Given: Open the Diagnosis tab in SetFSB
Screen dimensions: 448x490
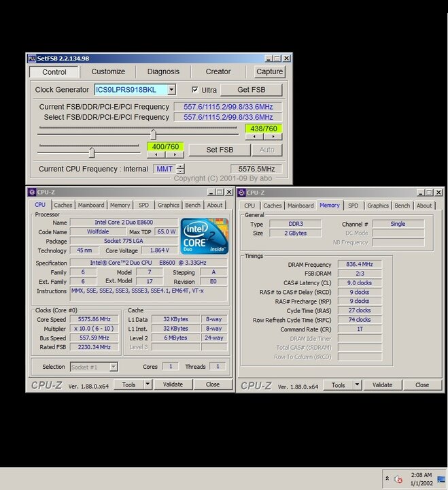Looking at the screenshot, I should [x=163, y=71].
